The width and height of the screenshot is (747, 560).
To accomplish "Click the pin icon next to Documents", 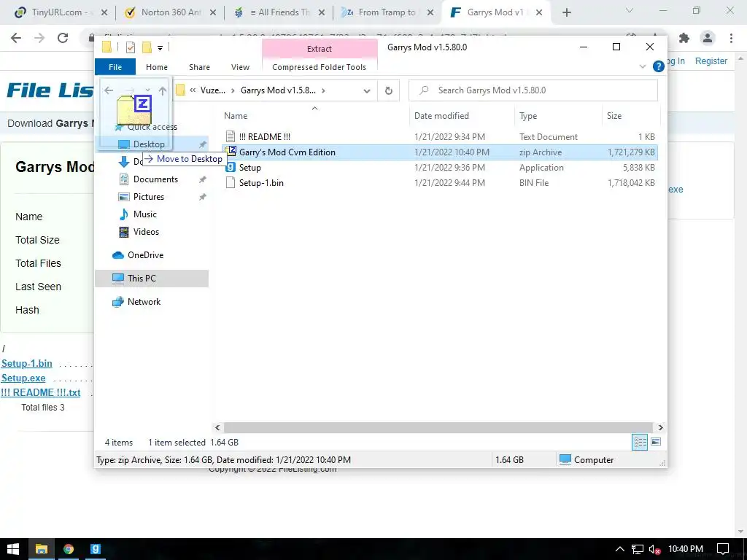I will tap(203, 179).
